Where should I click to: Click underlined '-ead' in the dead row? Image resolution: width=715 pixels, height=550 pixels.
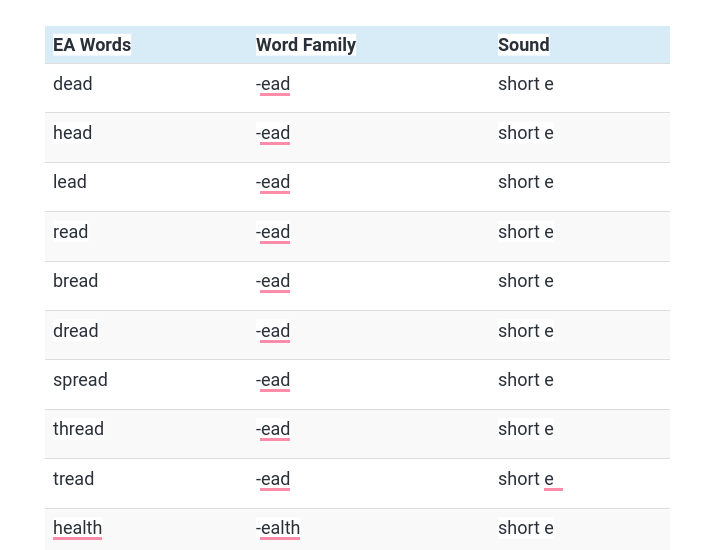tap(273, 84)
